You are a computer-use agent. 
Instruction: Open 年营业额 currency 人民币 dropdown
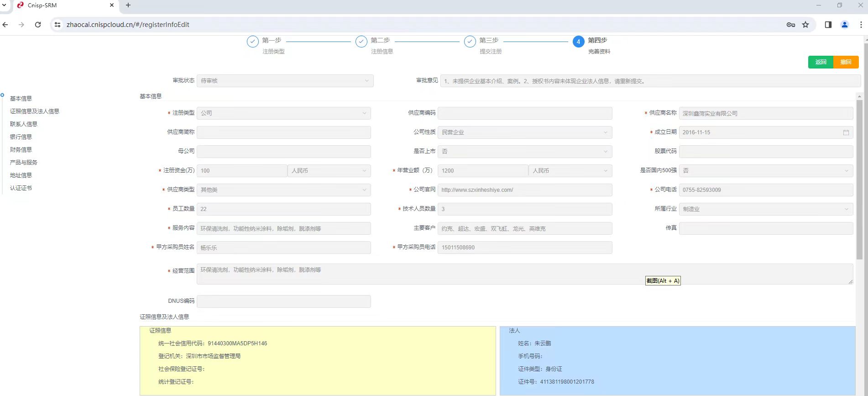tap(570, 171)
